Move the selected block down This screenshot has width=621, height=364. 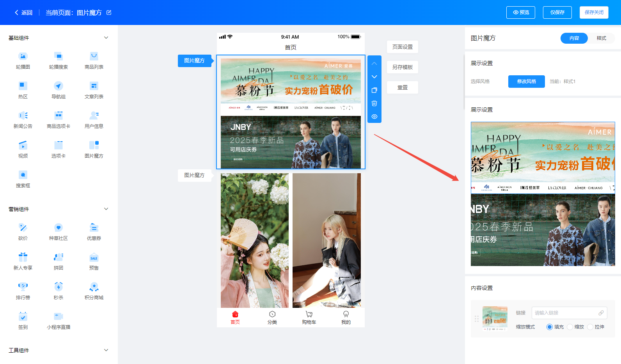point(374,76)
